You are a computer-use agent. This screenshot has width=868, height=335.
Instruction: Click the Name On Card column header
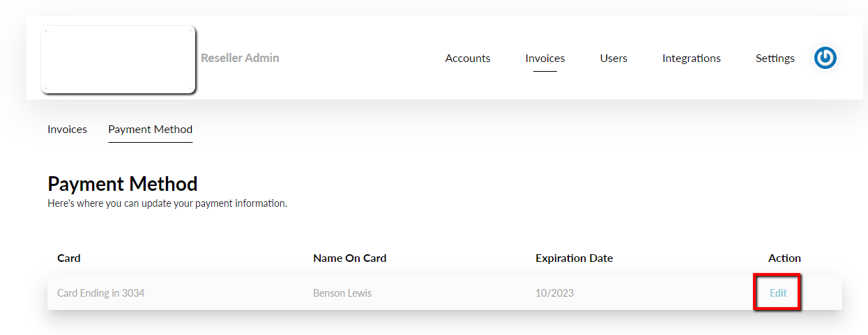click(x=350, y=258)
